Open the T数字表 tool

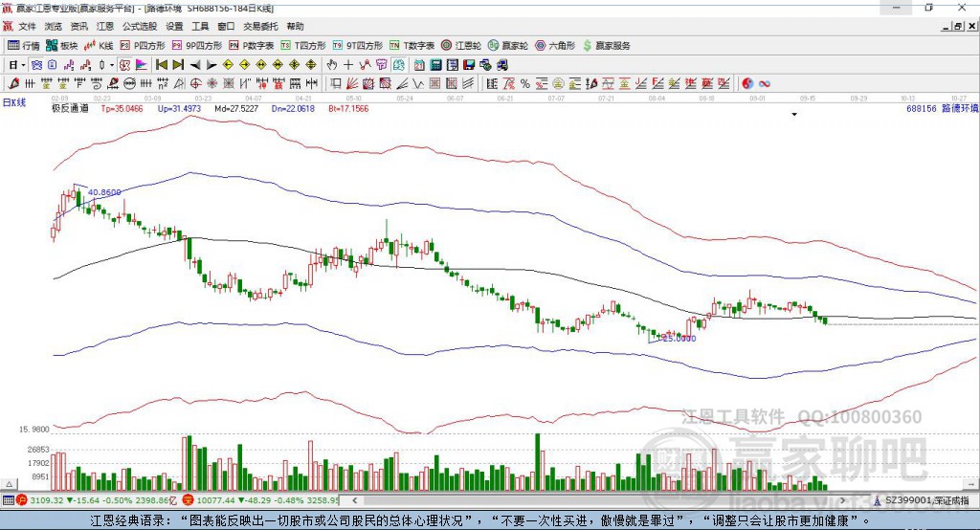(x=412, y=46)
